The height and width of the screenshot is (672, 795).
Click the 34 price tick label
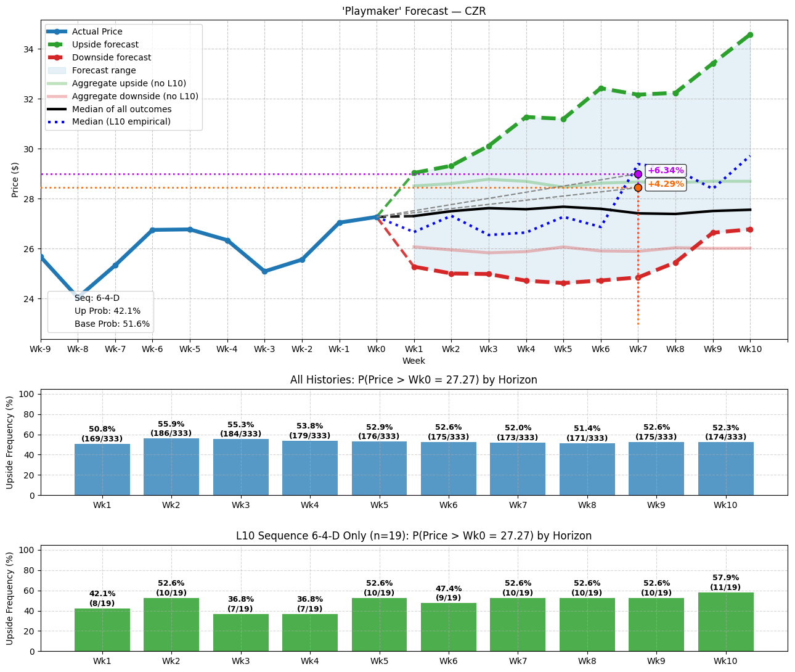[29, 49]
